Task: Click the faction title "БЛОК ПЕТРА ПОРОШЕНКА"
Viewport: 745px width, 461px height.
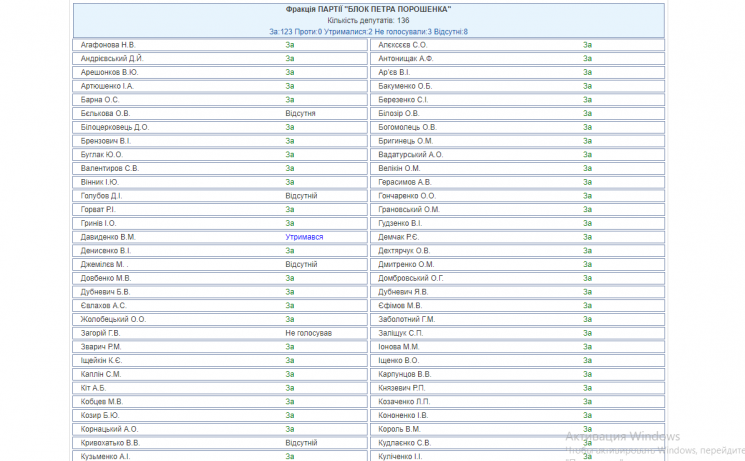Action: (x=368, y=9)
